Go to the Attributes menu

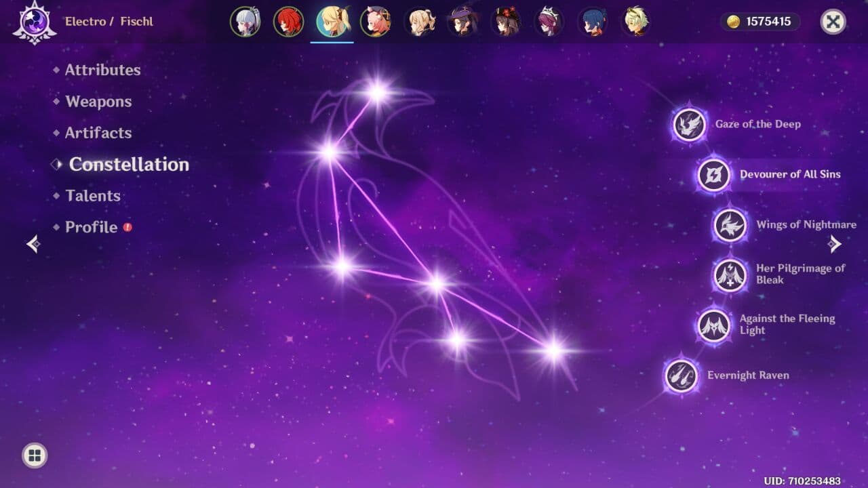pyautogui.click(x=102, y=70)
